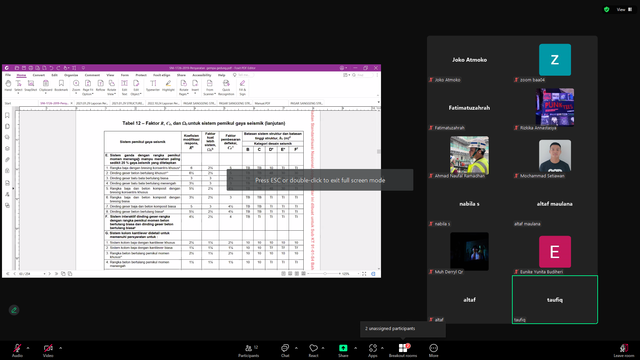640x360 pixels.
Task: Click Leave room button
Action: tap(624, 350)
